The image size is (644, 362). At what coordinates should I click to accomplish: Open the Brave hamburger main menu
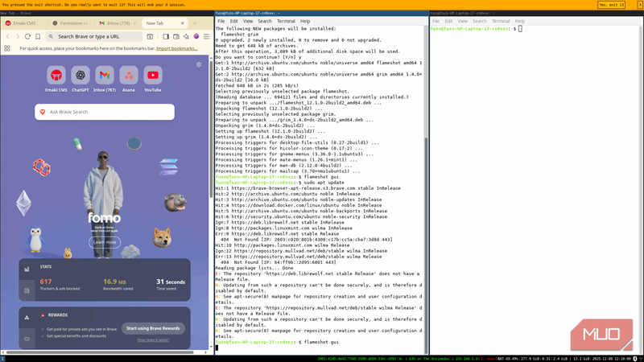pyautogui.click(x=206, y=36)
